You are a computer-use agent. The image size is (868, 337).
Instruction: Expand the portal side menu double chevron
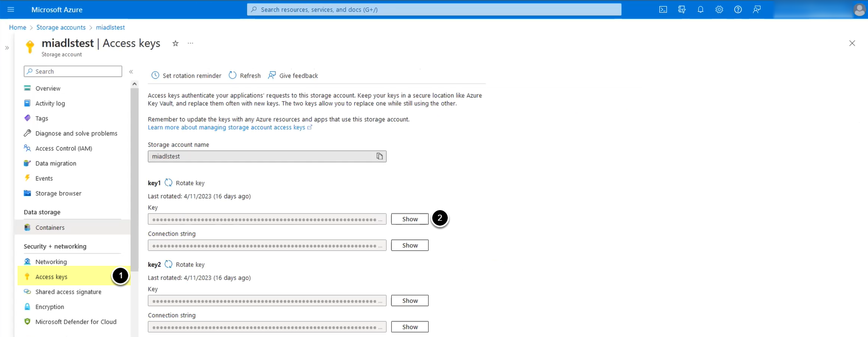(7, 48)
